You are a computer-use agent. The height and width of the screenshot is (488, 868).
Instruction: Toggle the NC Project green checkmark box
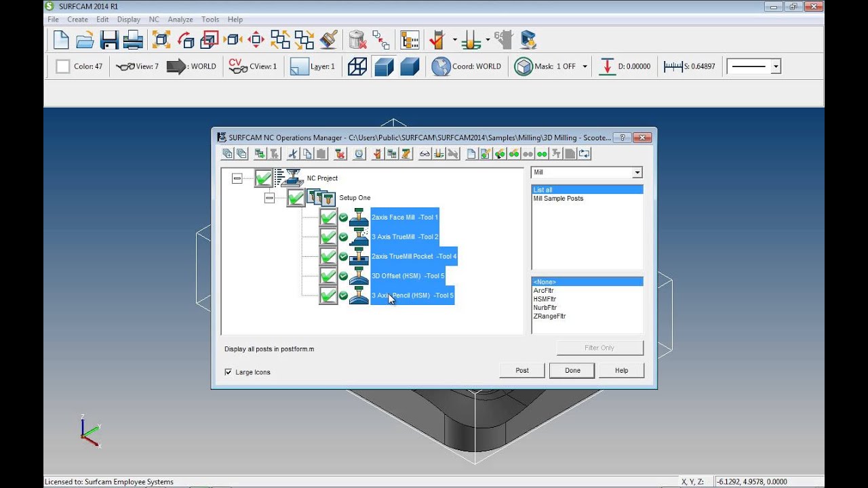click(x=263, y=178)
